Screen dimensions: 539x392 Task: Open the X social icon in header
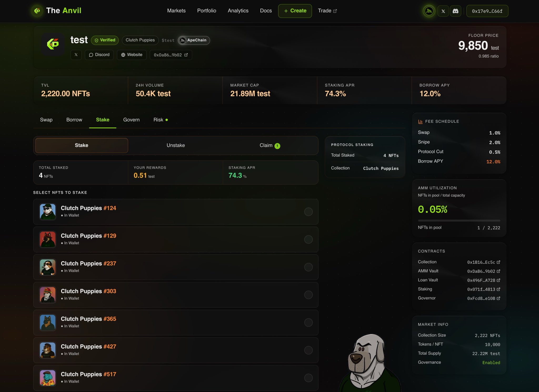443,11
